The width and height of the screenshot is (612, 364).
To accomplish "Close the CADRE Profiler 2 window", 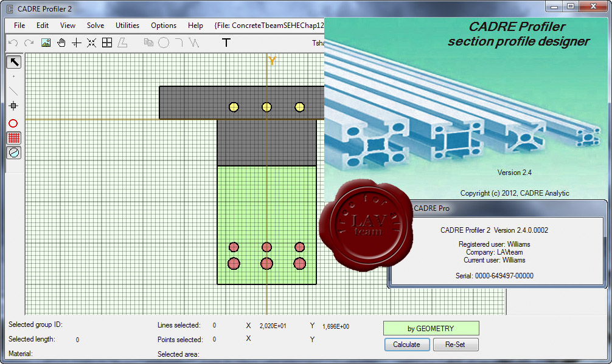I will (593, 6).
